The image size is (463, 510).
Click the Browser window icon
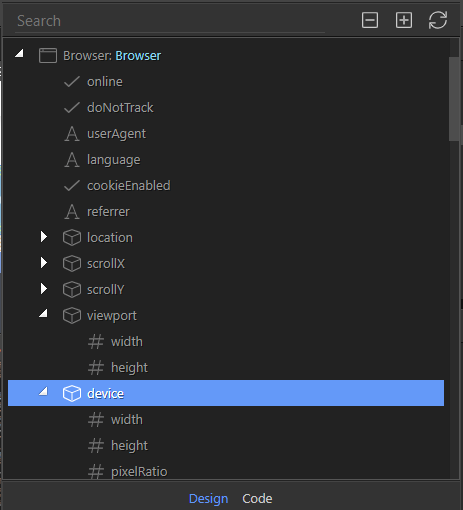[x=48, y=56]
